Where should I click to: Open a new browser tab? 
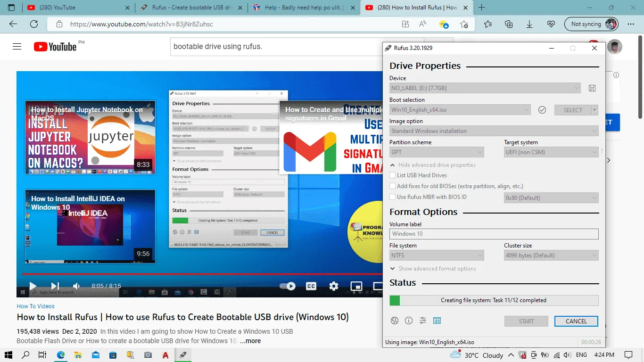[482, 8]
